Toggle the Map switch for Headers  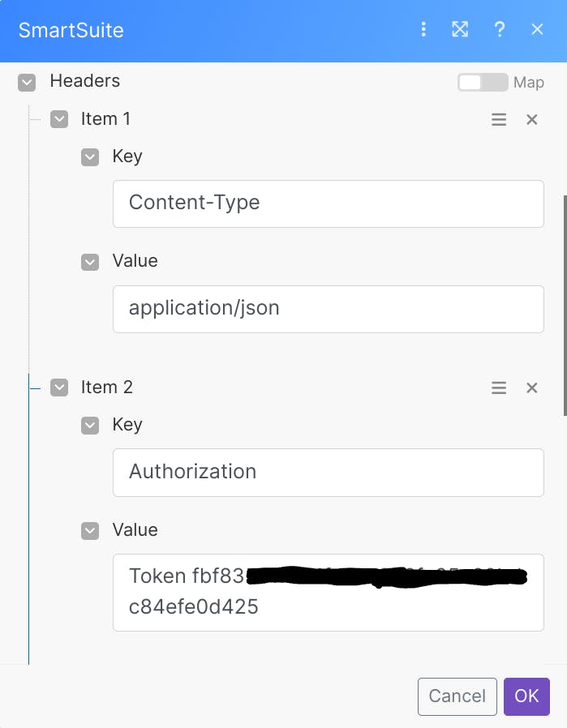(483, 82)
